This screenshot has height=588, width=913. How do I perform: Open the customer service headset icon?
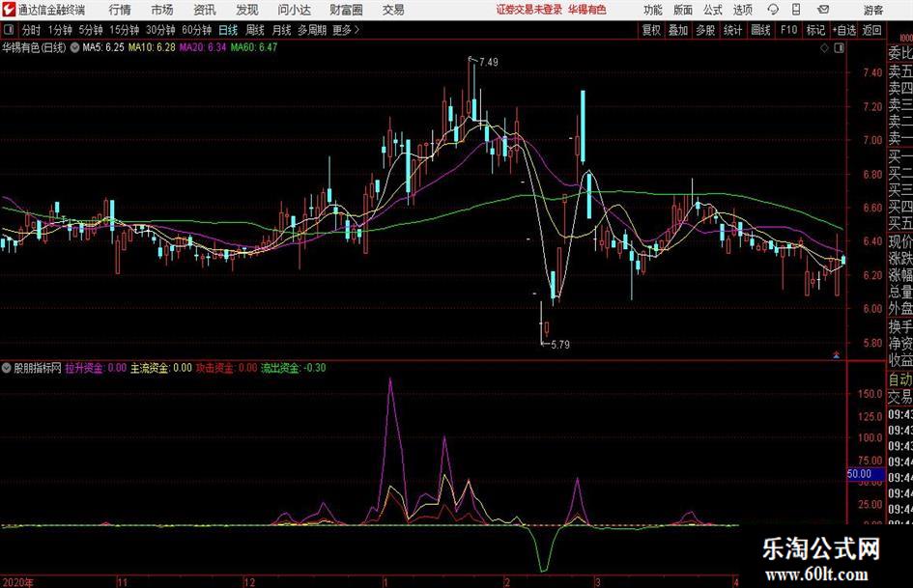[x=773, y=10]
